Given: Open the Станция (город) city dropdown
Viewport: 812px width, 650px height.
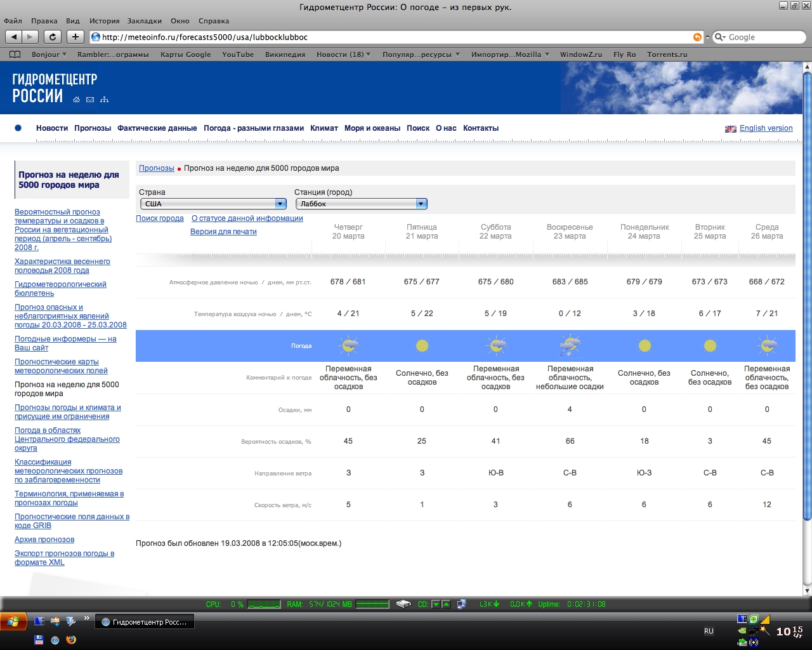Looking at the screenshot, I should (x=362, y=204).
